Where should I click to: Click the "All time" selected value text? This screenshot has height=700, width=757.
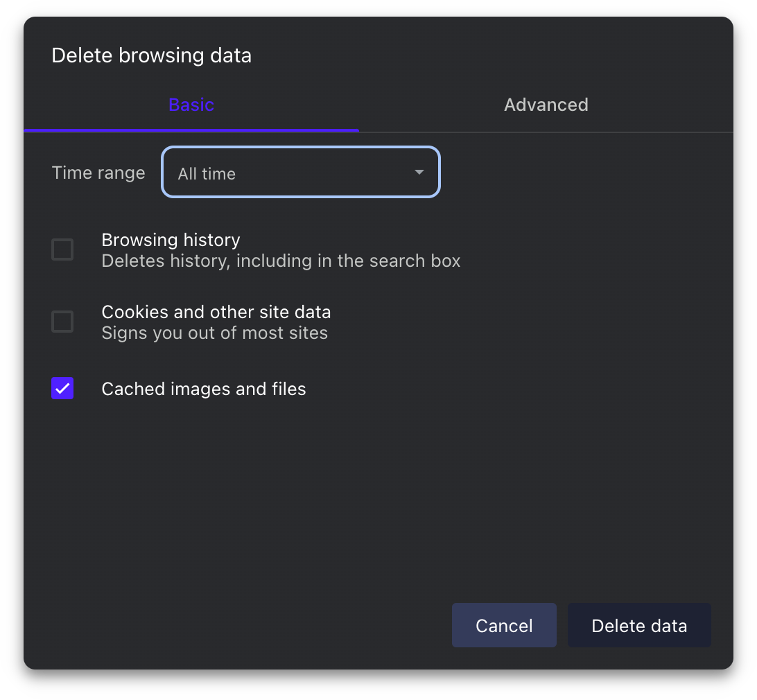click(207, 174)
